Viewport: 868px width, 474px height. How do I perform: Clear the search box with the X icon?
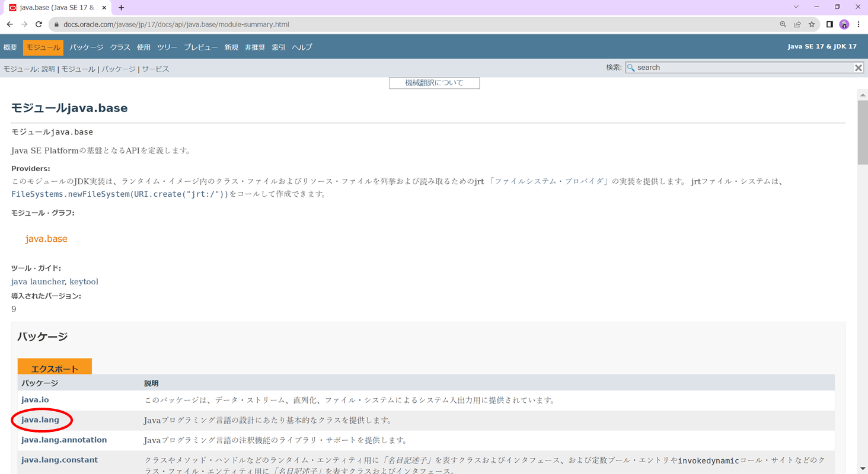(858, 67)
